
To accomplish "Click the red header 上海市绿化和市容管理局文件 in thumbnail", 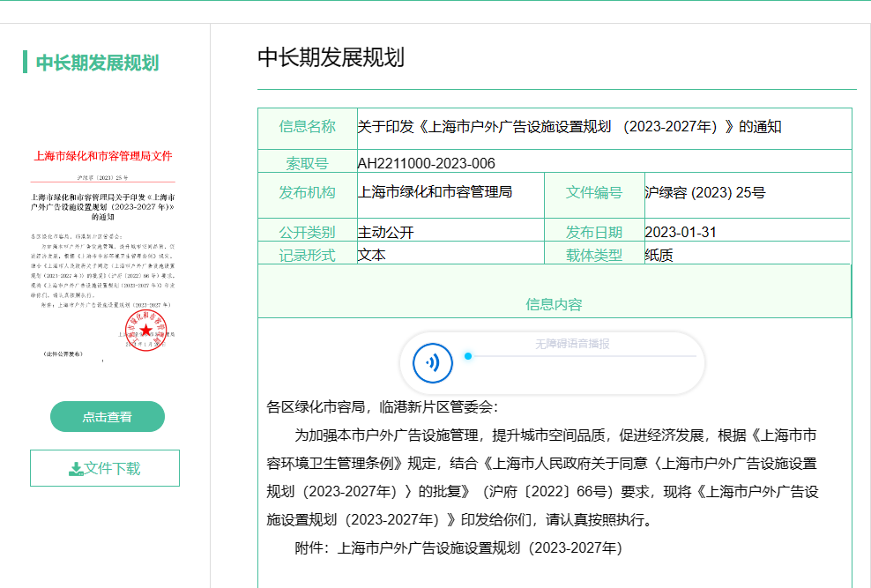I will pos(103,156).
